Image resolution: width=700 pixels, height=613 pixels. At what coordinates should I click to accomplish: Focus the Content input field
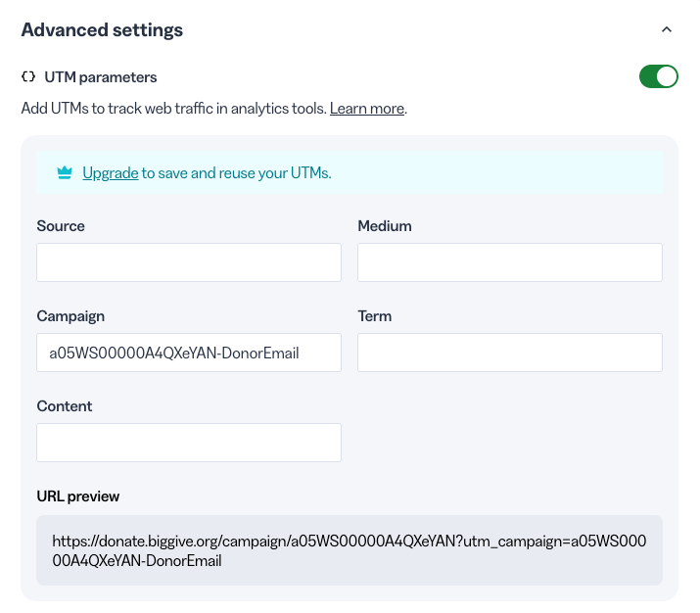[189, 443]
